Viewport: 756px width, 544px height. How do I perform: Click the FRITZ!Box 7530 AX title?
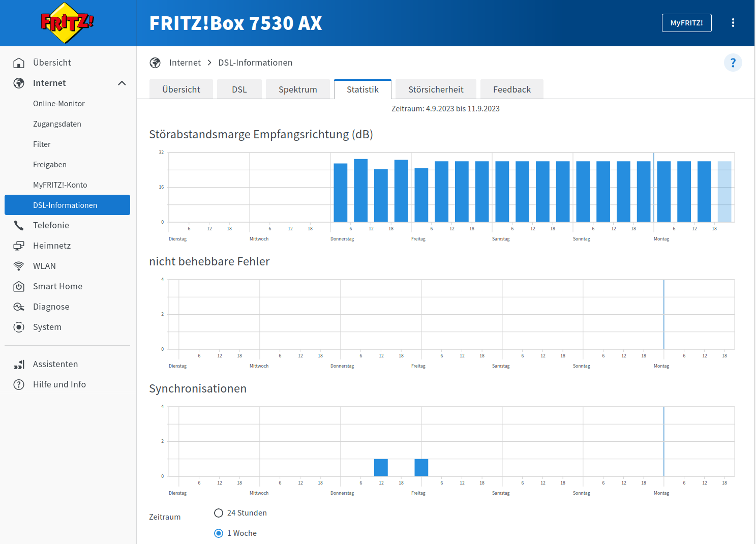coord(236,23)
